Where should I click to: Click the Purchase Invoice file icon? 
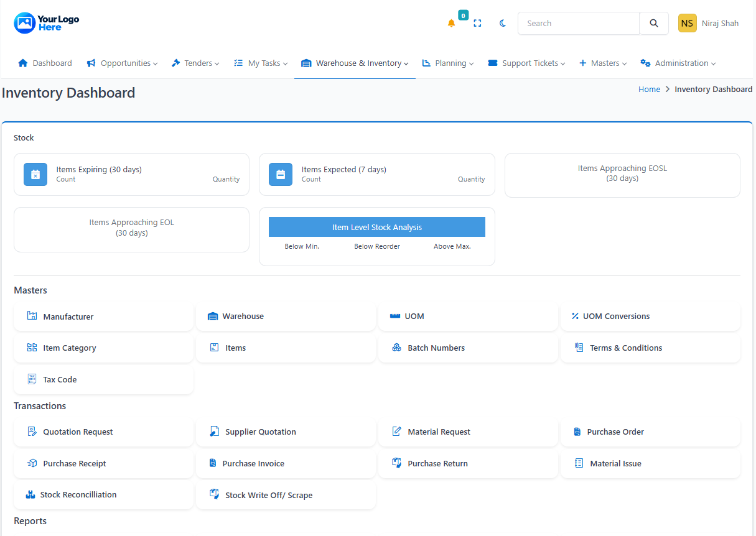212,463
